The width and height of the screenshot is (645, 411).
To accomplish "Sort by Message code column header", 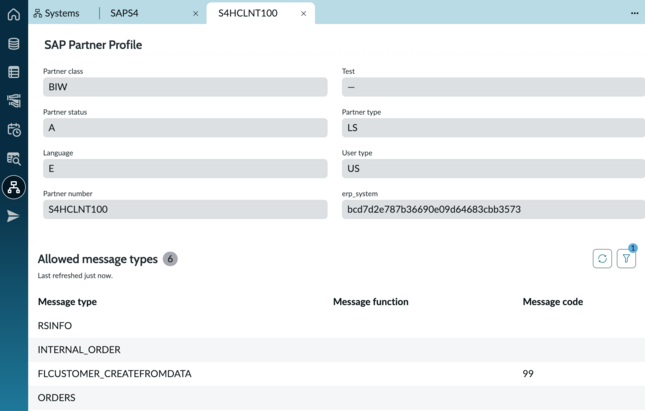I will tap(552, 302).
